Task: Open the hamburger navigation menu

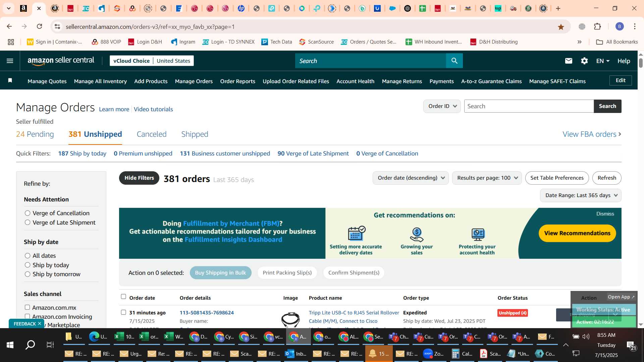Action: pos(10,61)
